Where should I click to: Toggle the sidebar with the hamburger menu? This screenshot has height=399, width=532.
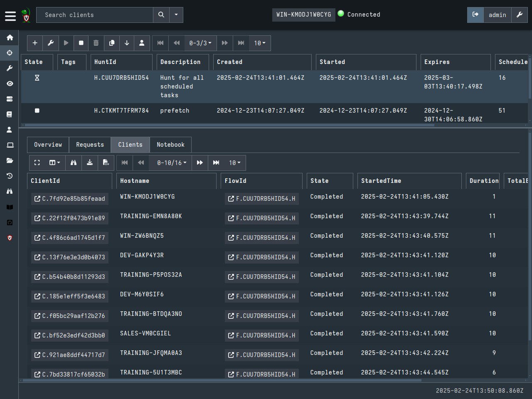[x=10, y=16]
